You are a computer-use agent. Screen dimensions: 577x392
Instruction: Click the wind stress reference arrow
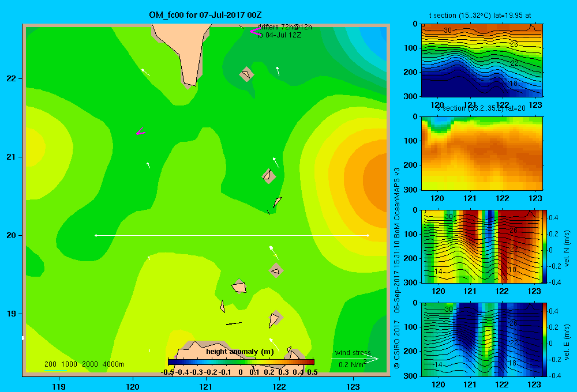pyautogui.click(x=355, y=359)
